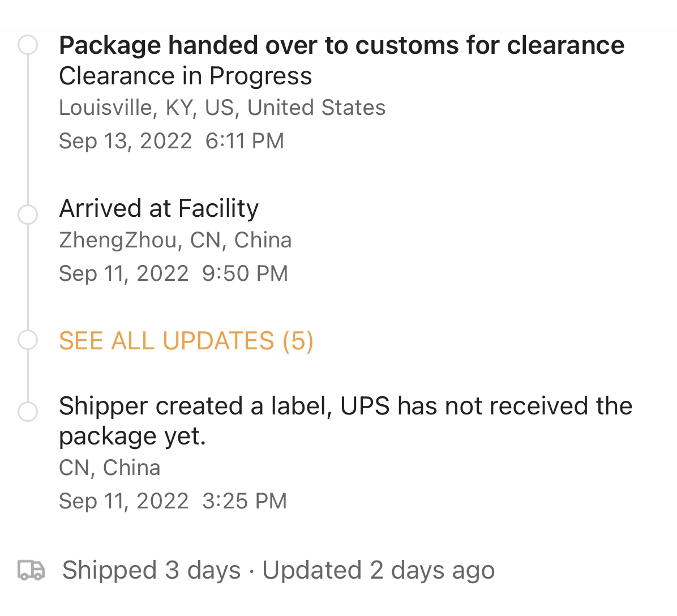Click the customs clearance timeline circle

[28, 45]
